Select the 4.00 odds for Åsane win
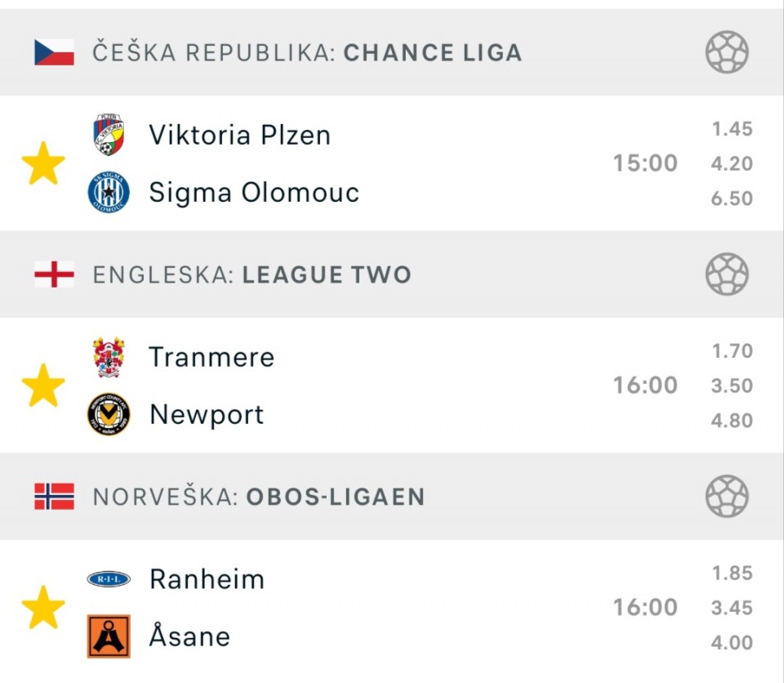784x683 pixels. click(732, 642)
